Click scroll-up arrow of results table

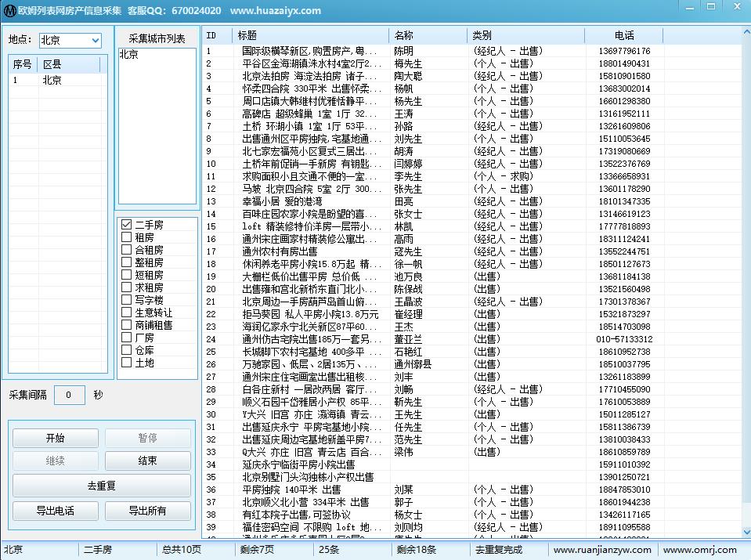746,33
